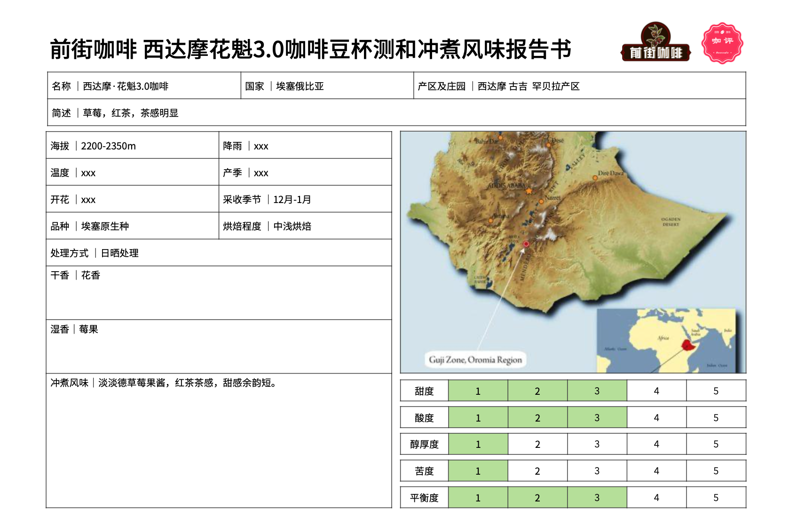The image size is (805, 532).
Task: Select harvest season 12月-1月
Action: (292, 200)
